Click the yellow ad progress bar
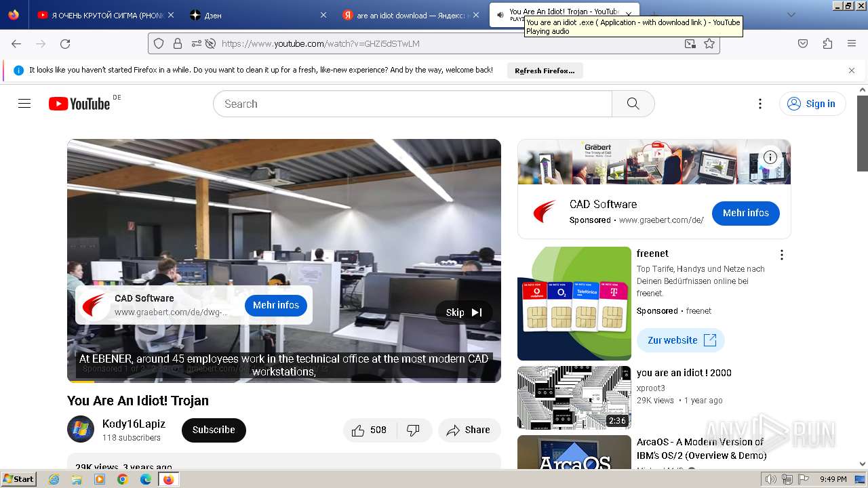 pyautogui.click(x=81, y=382)
